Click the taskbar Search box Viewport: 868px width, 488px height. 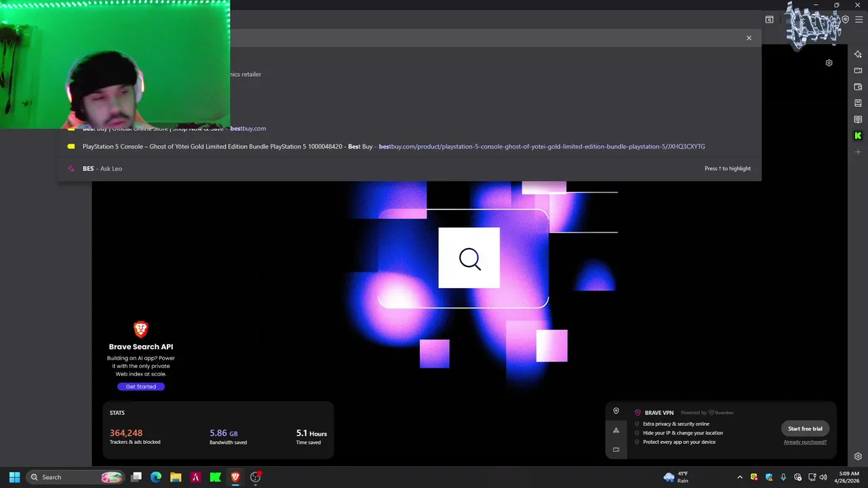click(x=76, y=477)
